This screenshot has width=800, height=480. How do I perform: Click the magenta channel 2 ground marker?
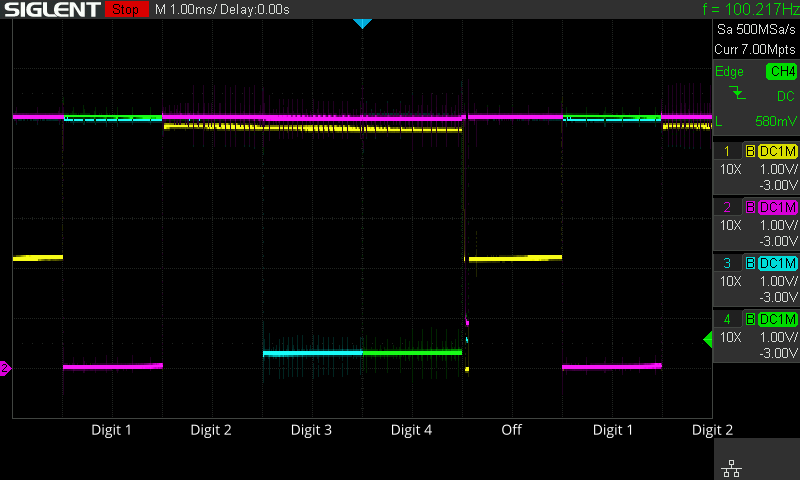point(5,368)
